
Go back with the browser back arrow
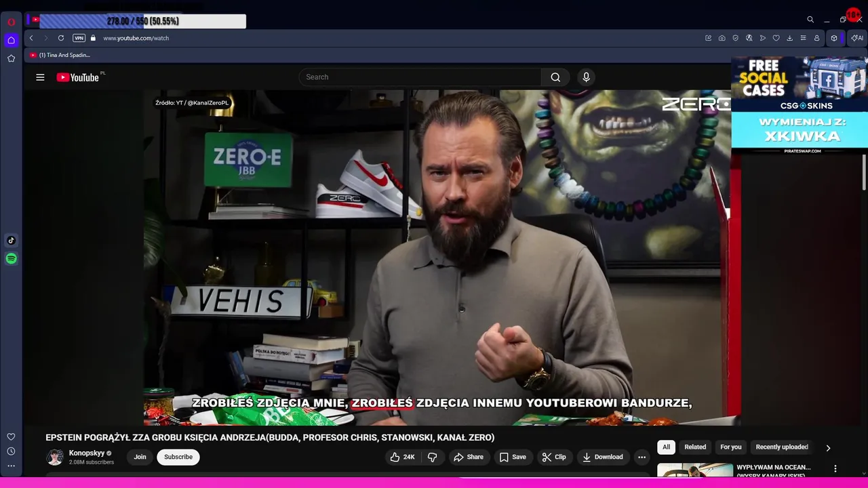click(x=31, y=38)
